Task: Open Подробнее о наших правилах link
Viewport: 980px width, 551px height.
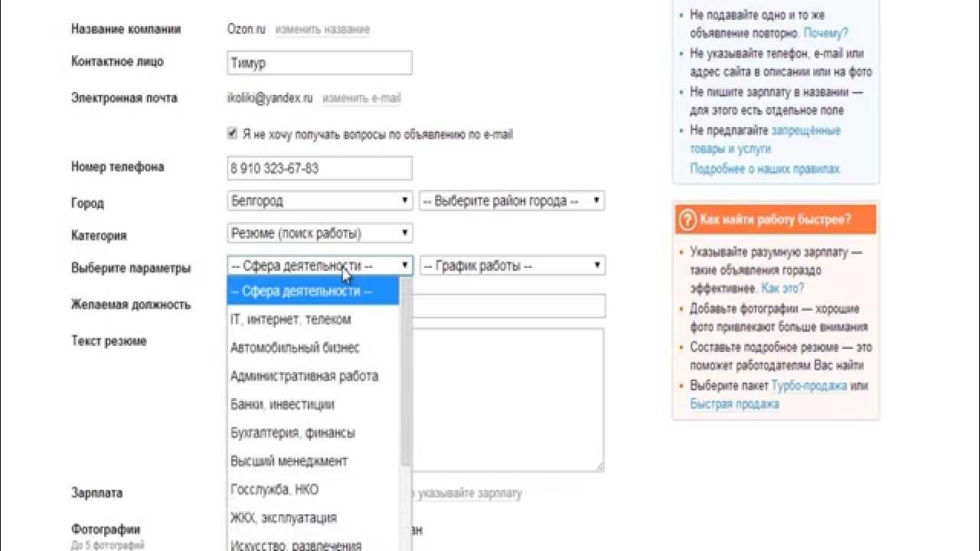Action: [764, 168]
